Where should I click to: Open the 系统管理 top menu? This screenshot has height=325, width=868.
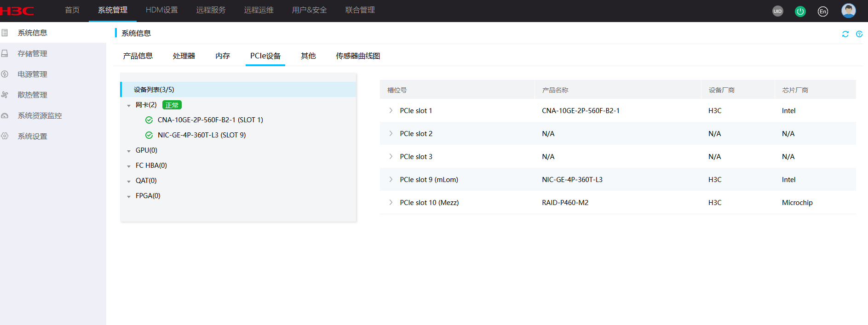point(113,10)
